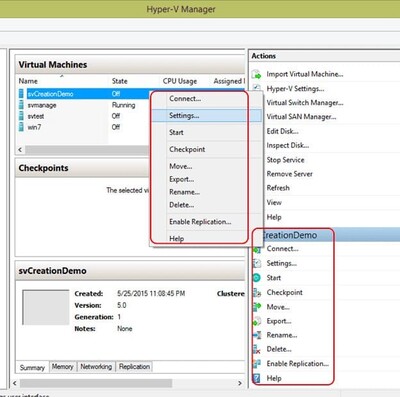Sort by the State column header
400x397 pixels.
119,81
